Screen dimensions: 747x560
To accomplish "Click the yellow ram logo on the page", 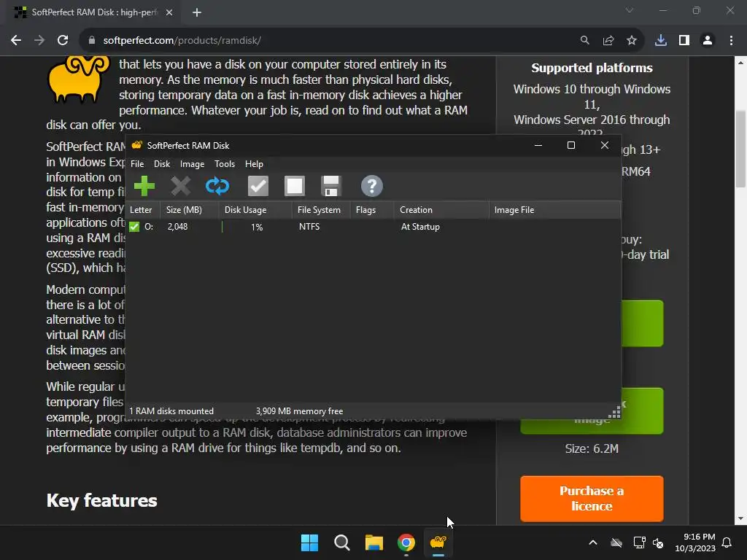I will click(78, 79).
